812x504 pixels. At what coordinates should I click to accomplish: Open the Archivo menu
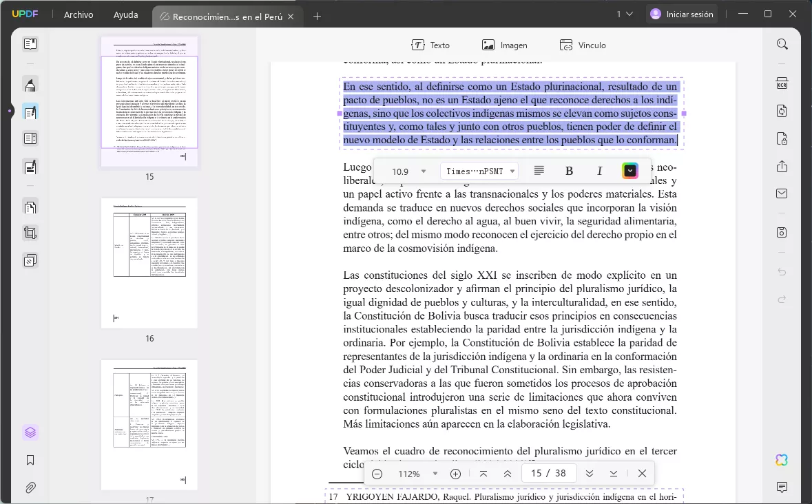(x=79, y=14)
